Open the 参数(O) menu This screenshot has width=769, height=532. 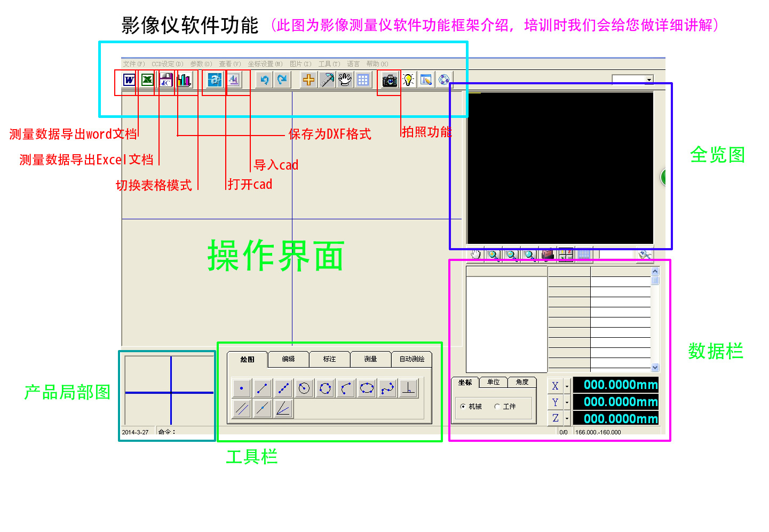click(201, 64)
